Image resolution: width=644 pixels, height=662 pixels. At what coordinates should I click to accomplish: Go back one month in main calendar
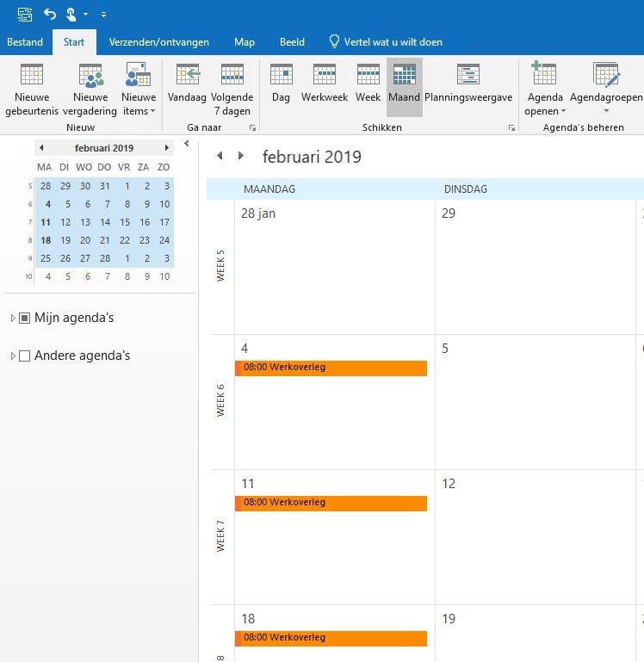(x=220, y=155)
